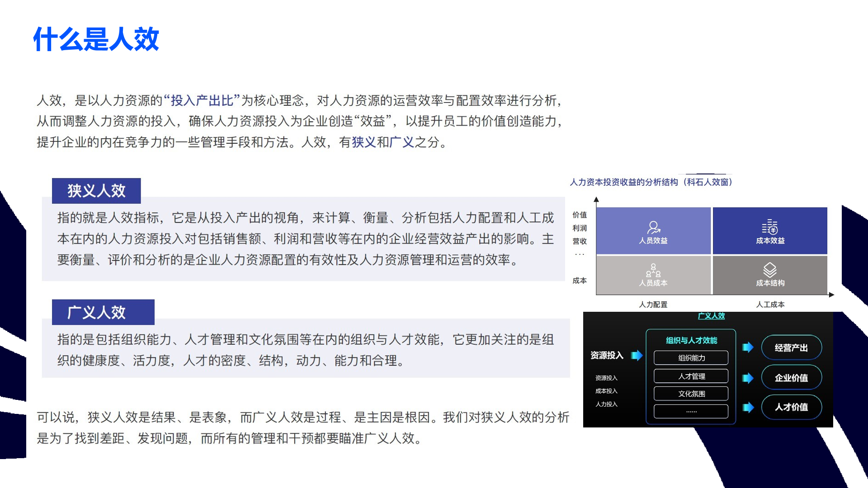Viewport: 868px width, 488px height.
Task: Click the 组织能力 box
Action: (x=691, y=358)
